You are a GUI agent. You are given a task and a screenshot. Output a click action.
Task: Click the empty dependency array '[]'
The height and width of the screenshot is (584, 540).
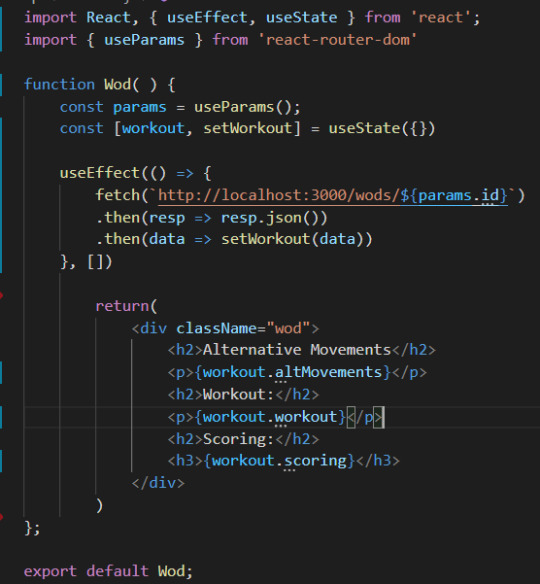[x=95, y=262]
